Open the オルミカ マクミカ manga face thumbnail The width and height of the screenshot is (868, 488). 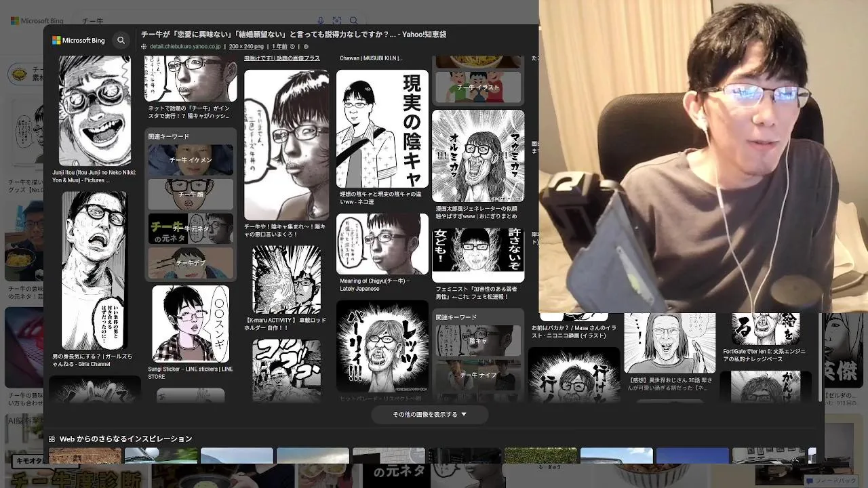[x=478, y=156]
